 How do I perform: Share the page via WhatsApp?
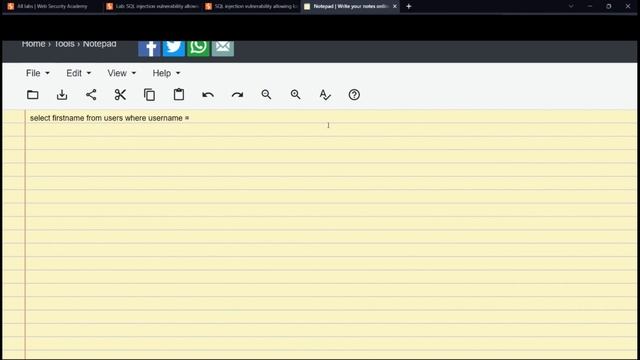pos(198,48)
